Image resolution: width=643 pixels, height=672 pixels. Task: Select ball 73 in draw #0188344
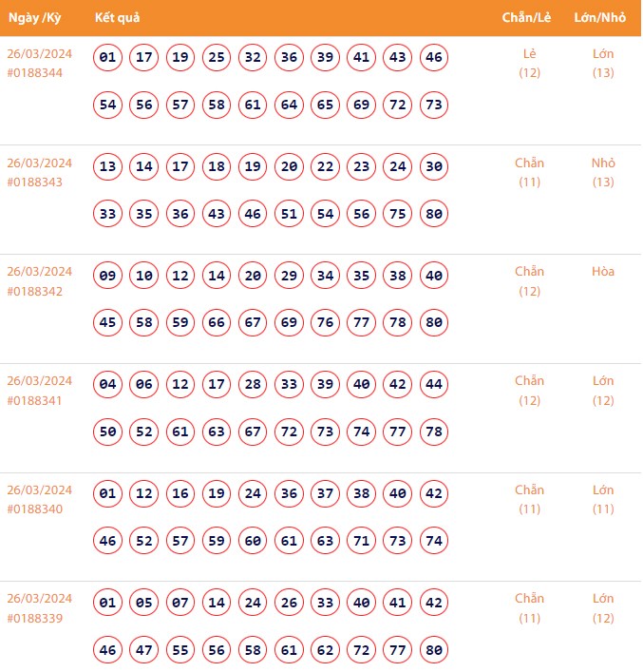pyautogui.click(x=433, y=105)
